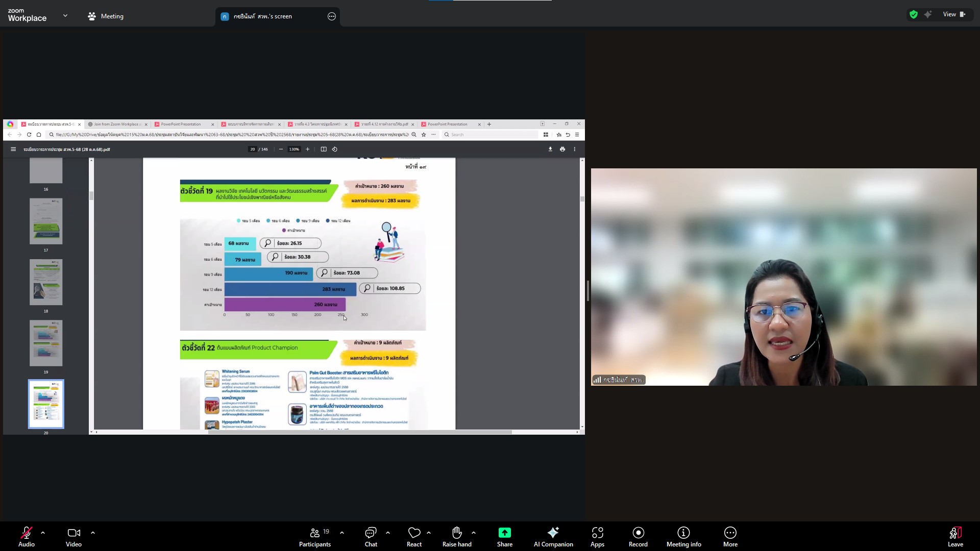Click the Raise hand icon
980x551 pixels.
pyautogui.click(x=457, y=533)
